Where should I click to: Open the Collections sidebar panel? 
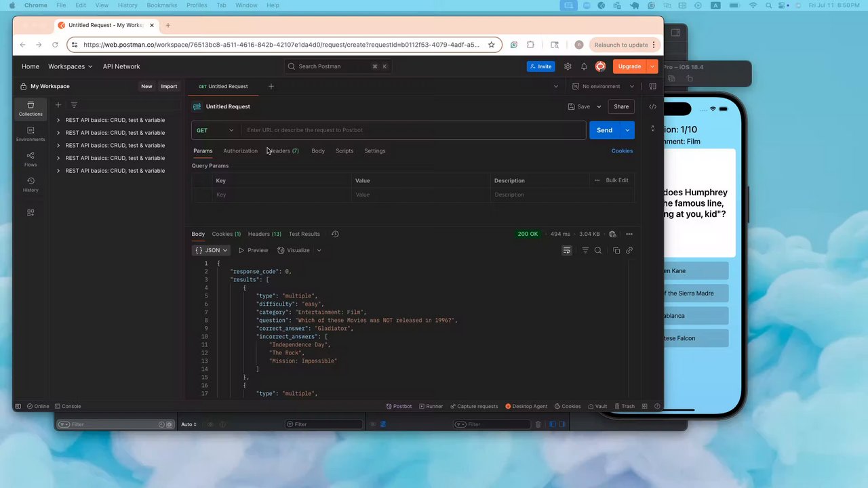point(31,108)
